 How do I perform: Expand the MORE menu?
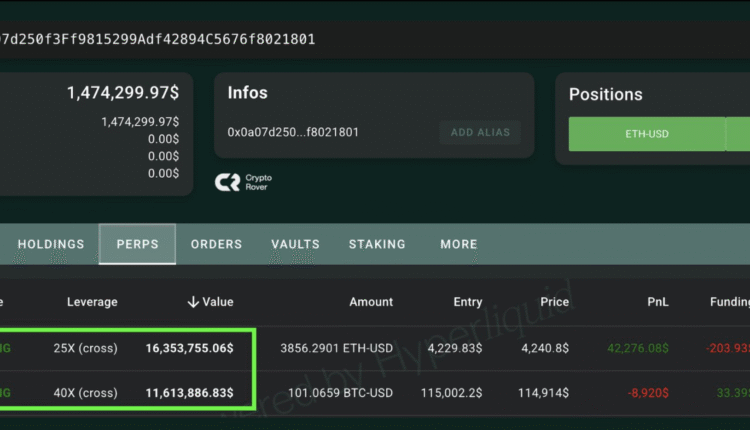click(459, 244)
